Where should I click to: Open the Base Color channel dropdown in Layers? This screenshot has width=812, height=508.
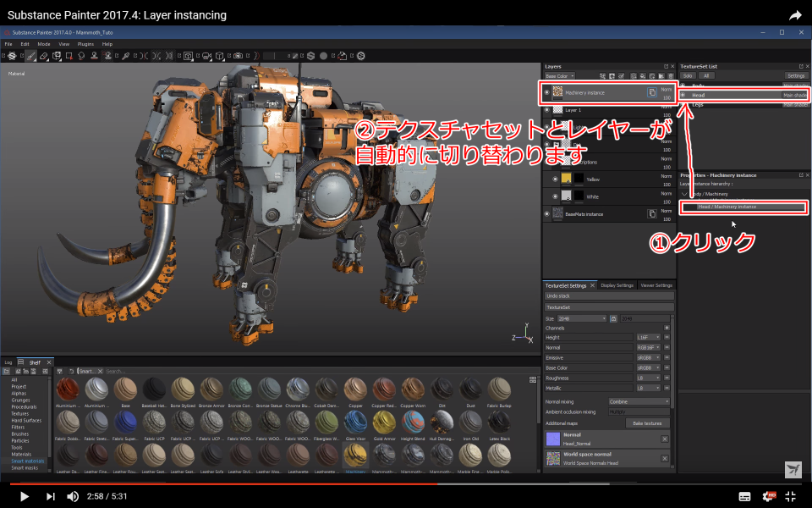click(x=559, y=76)
